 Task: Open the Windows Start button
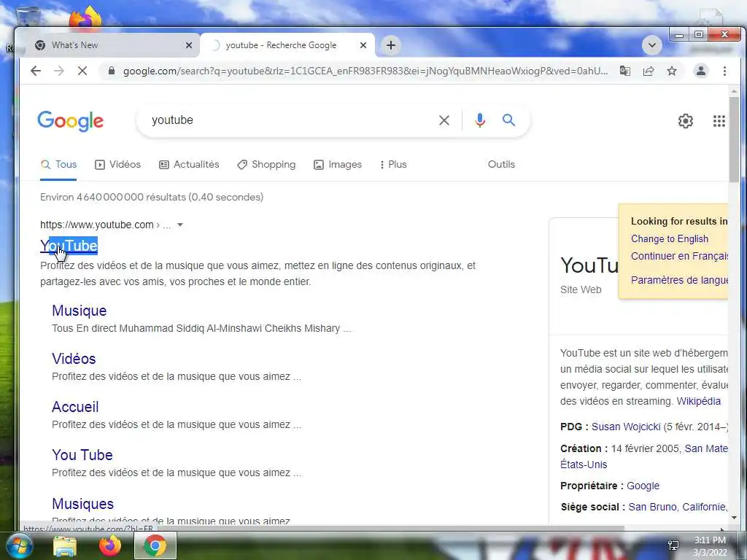click(x=20, y=545)
